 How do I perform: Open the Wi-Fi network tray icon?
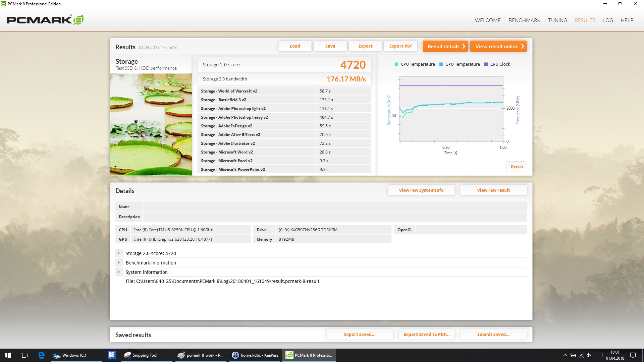coord(582,355)
